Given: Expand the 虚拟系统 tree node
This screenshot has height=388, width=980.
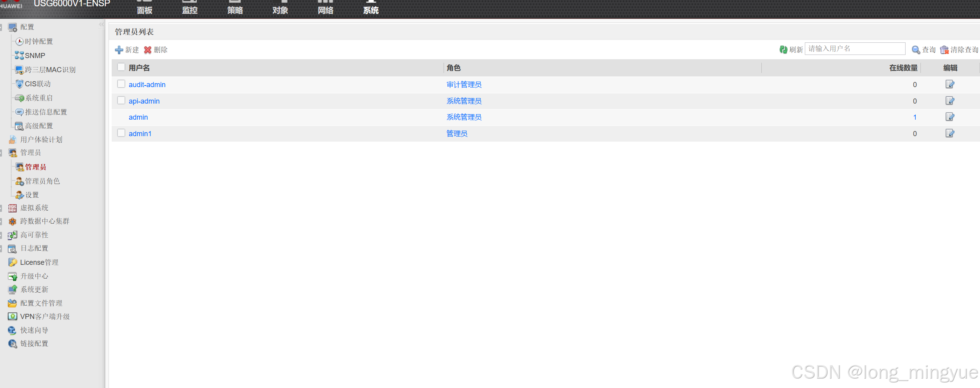Looking at the screenshot, I should [1, 208].
